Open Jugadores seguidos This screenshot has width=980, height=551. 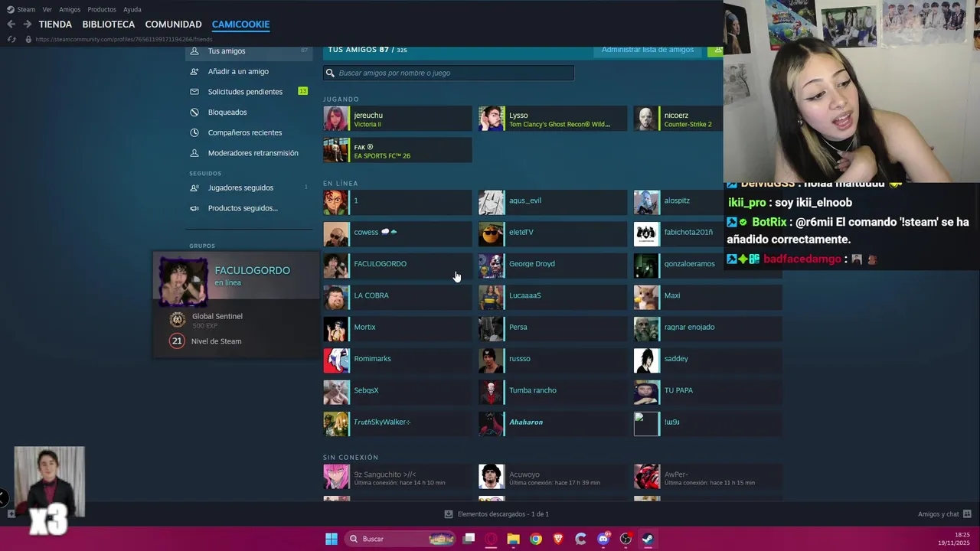coord(249,187)
